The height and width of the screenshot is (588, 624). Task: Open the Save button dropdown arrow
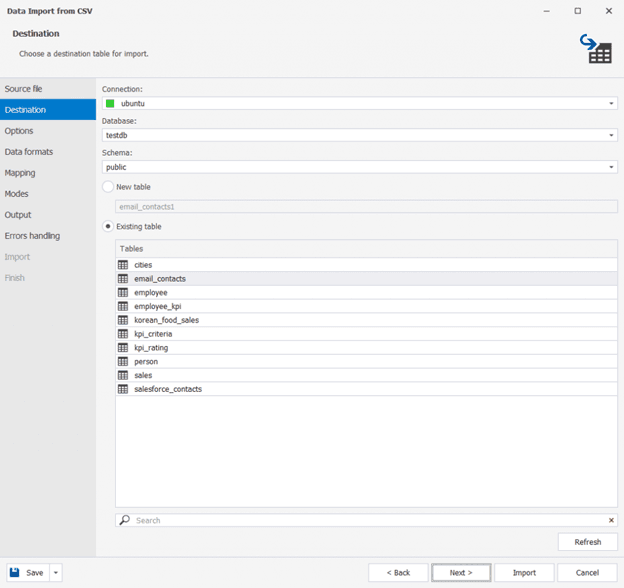coord(56,573)
